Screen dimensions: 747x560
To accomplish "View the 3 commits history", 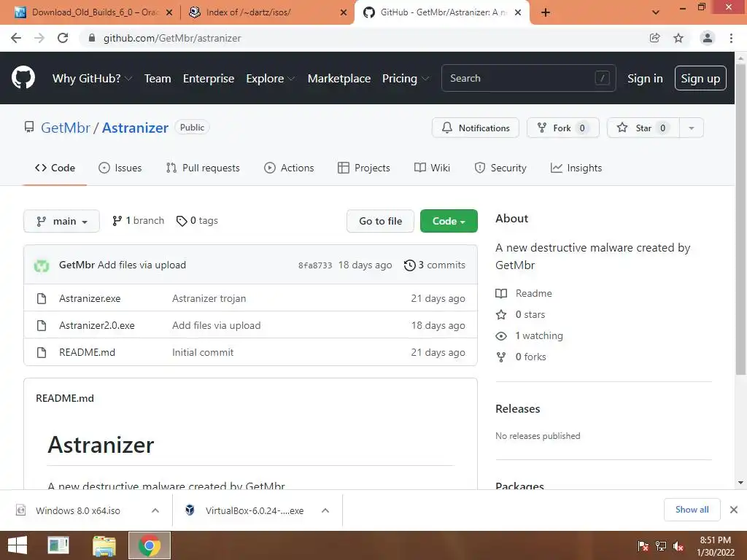I will pyautogui.click(x=435, y=265).
